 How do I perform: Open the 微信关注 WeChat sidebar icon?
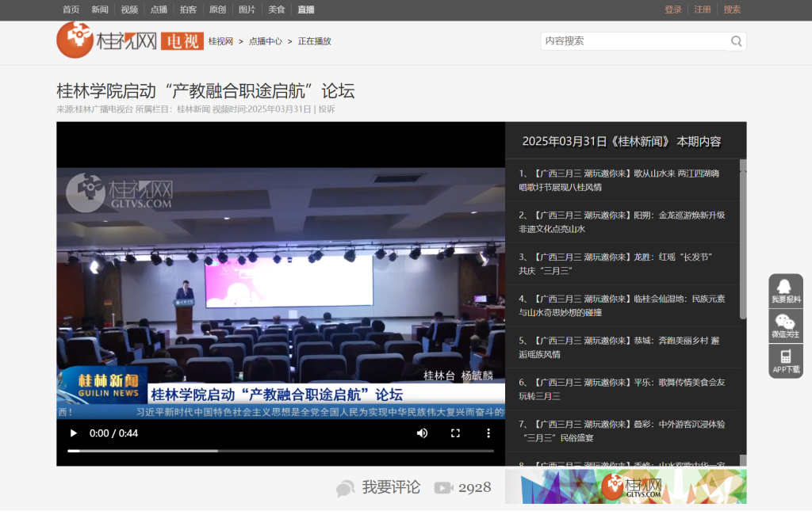click(785, 326)
